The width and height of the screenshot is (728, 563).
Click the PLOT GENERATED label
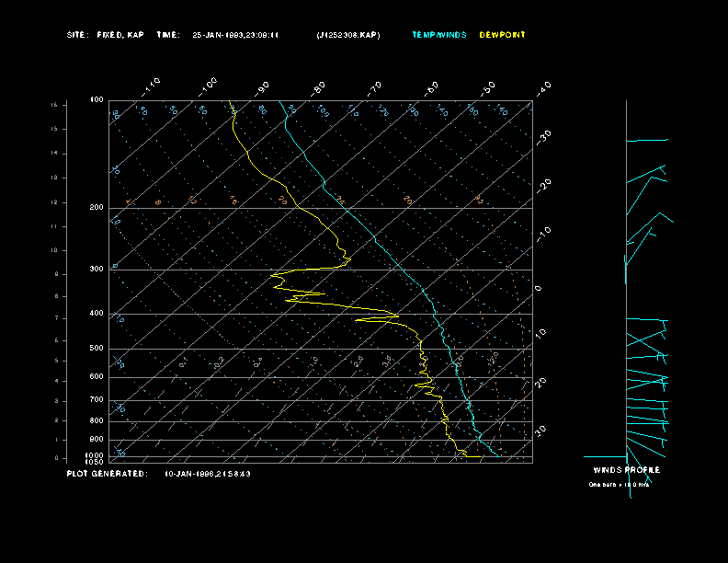tap(107, 473)
